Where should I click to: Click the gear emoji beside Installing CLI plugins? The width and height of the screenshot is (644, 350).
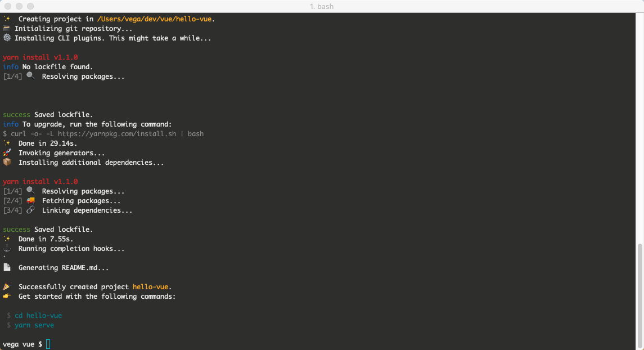tap(7, 38)
